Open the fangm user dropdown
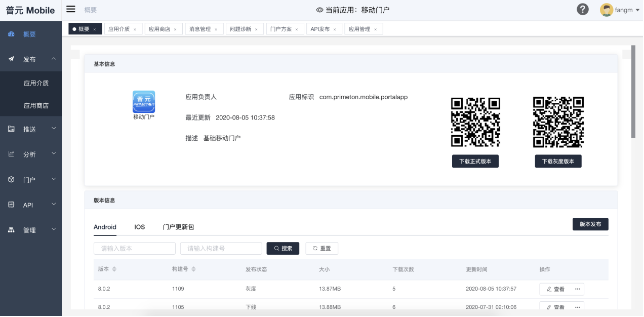Viewport: 644px width, 317px height. coord(630,10)
